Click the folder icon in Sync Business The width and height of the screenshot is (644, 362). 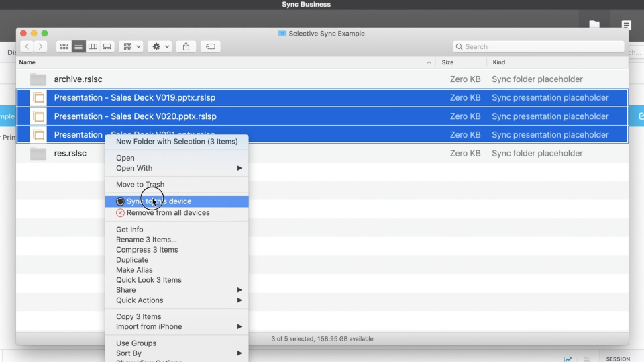pos(594,24)
